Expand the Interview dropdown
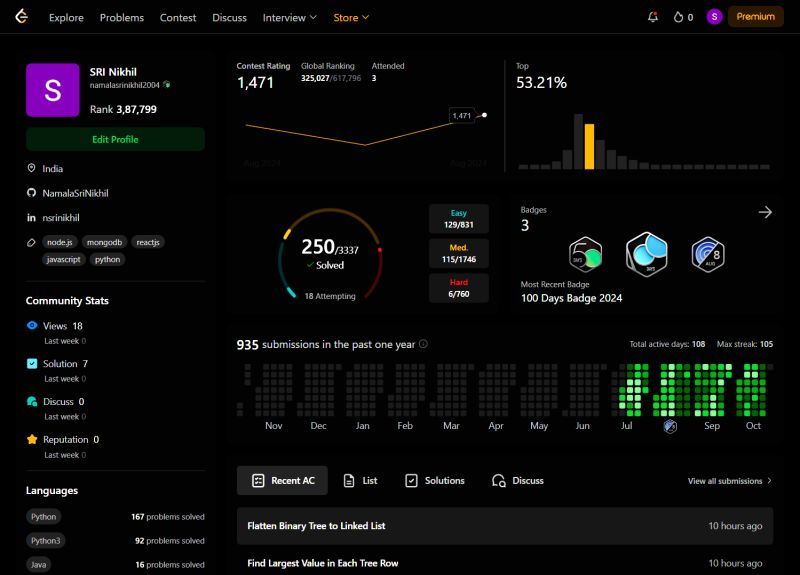Image resolution: width=800 pixels, height=575 pixels. (x=289, y=17)
